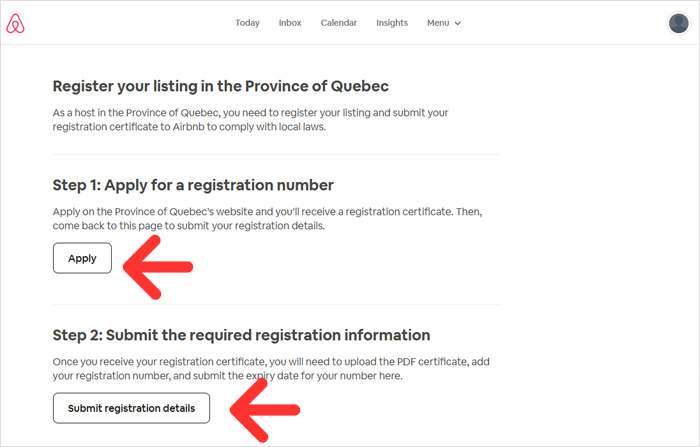
Task: Click the word 'Airbnb' in the intro text
Action: click(188, 127)
